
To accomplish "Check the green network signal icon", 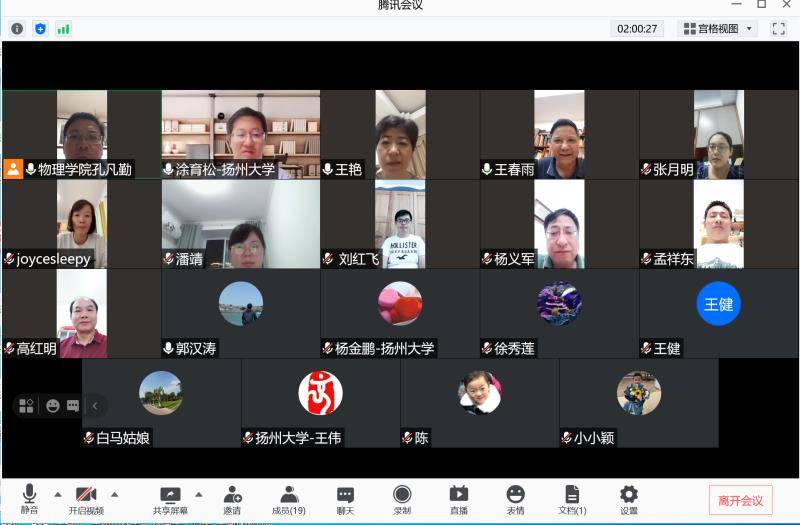I will pos(64,29).
